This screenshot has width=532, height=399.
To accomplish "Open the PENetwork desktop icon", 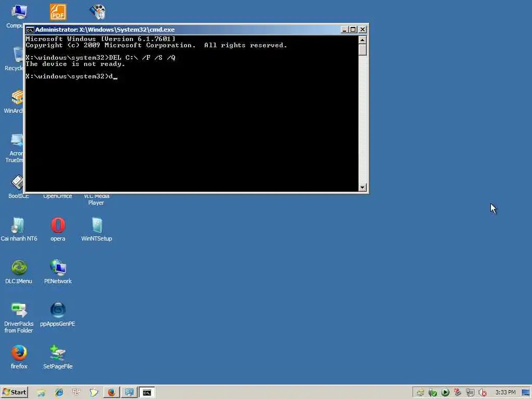I will (x=58, y=272).
